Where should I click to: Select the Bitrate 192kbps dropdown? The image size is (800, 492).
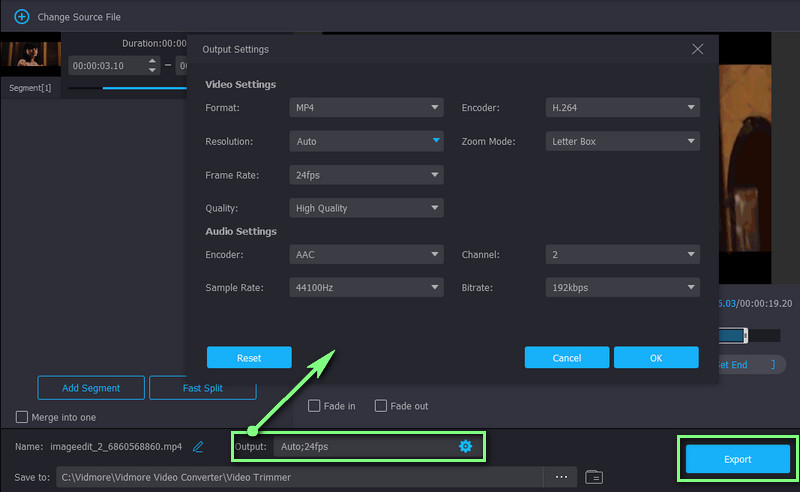(622, 287)
